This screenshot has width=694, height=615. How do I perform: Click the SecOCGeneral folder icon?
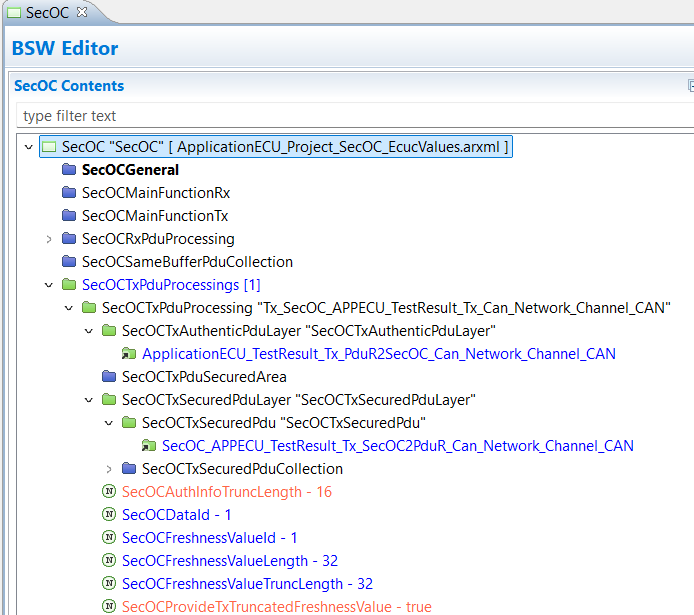pos(69,169)
